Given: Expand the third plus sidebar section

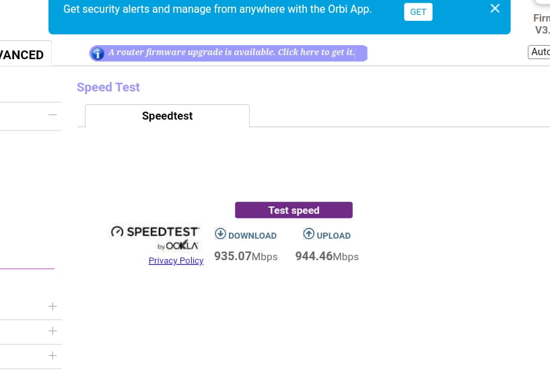Looking at the screenshot, I should coord(53,356).
